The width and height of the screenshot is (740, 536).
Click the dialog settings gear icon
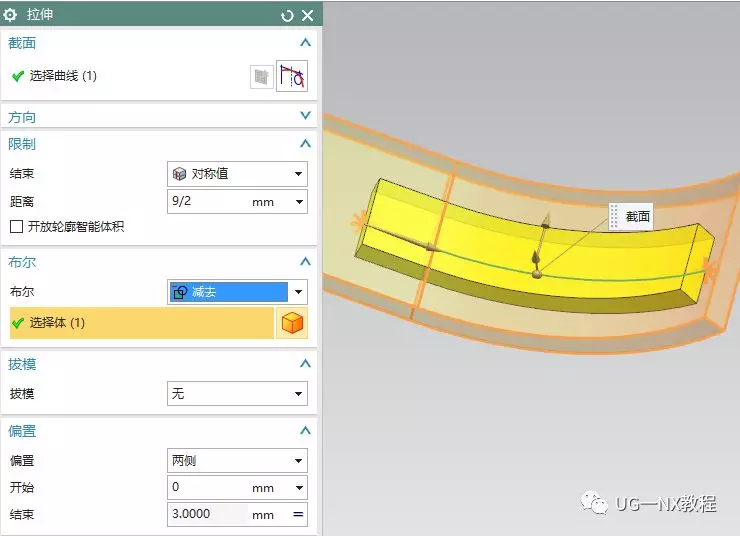[12, 15]
